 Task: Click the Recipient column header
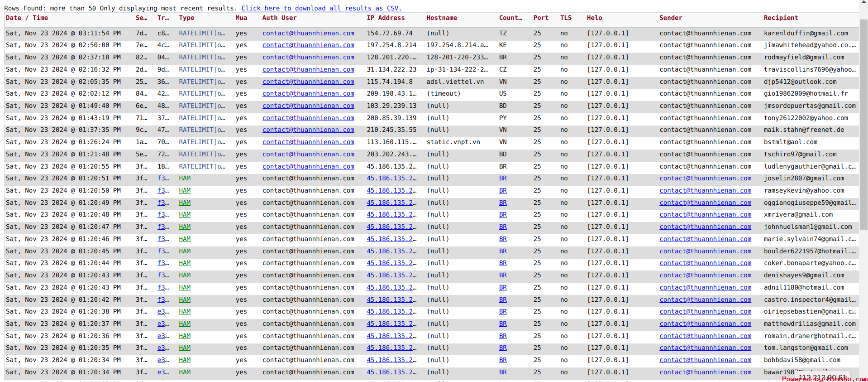tap(781, 18)
